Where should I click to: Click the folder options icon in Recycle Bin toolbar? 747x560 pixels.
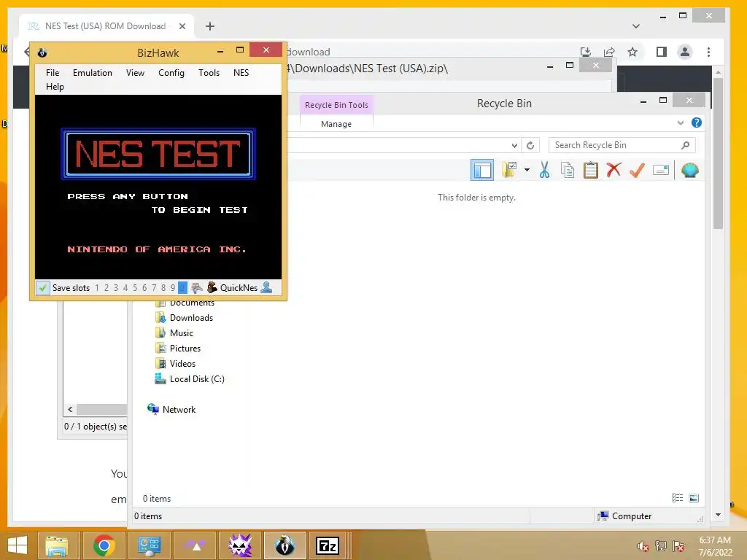(x=508, y=170)
